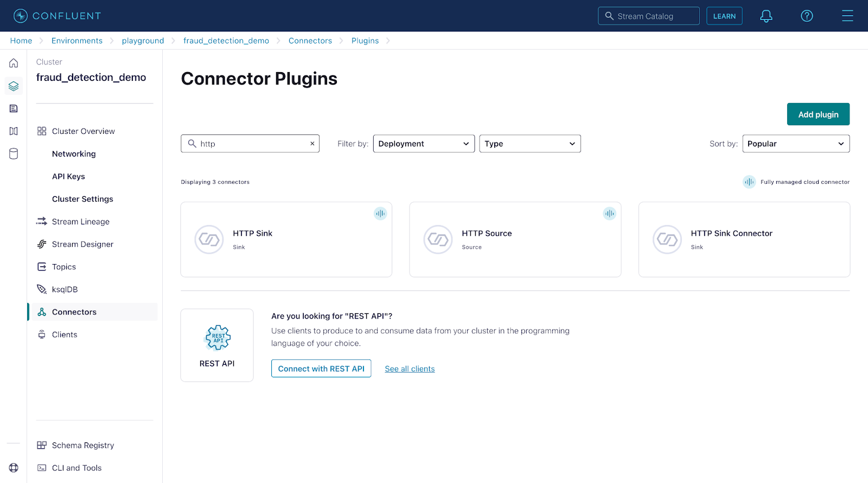Viewport: 868px width, 483px height.
Task: Open environments layers icon in left rail
Action: point(14,86)
